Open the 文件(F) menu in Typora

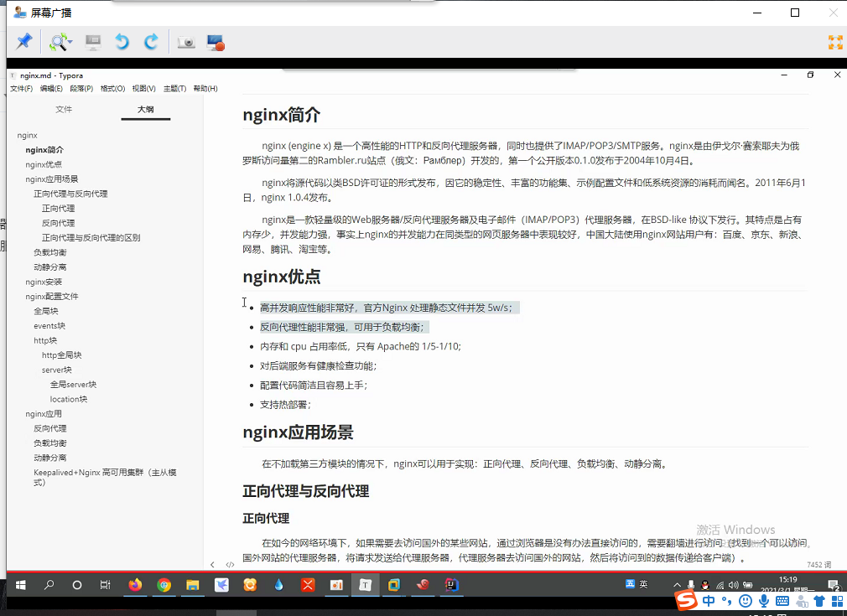click(21, 89)
